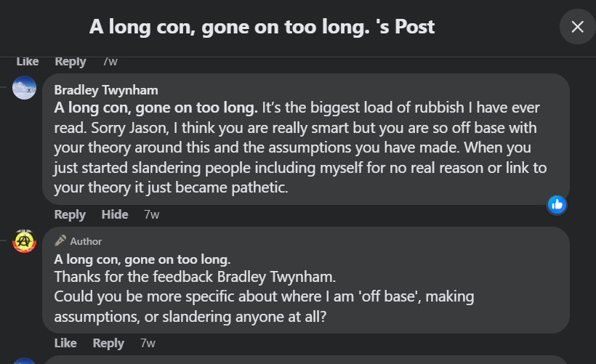The width and height of the screenshot is (596, 364).
Task: Open the page name heading the author's reply
Action: click(142, 259)
